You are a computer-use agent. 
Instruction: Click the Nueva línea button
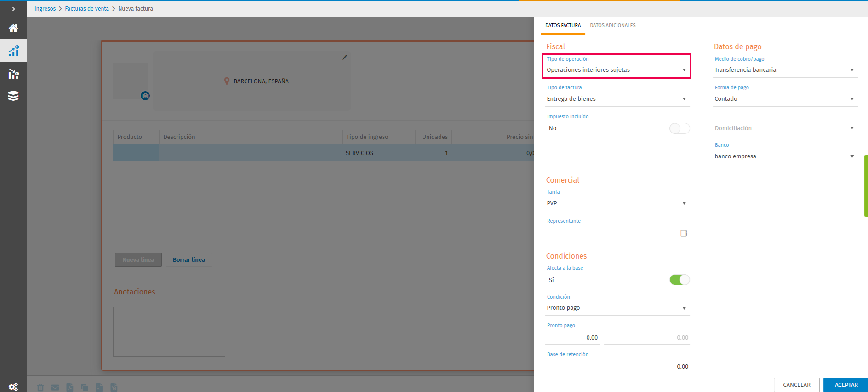tap(138, 260)
